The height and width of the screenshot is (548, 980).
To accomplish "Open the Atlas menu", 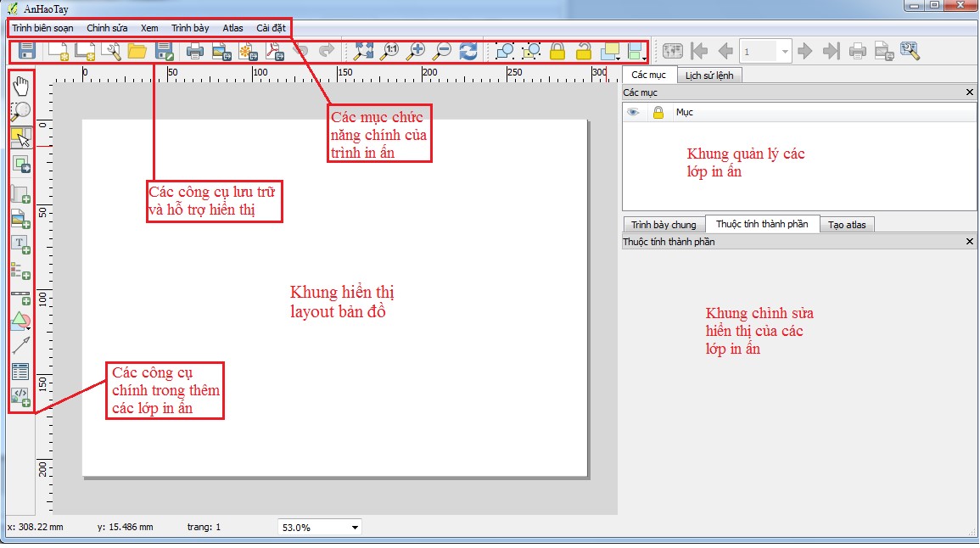I will click(x=232, y=28).
